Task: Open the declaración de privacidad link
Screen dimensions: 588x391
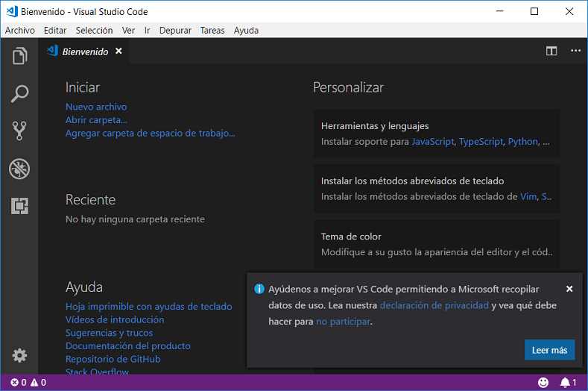Action: coord(434,305)
